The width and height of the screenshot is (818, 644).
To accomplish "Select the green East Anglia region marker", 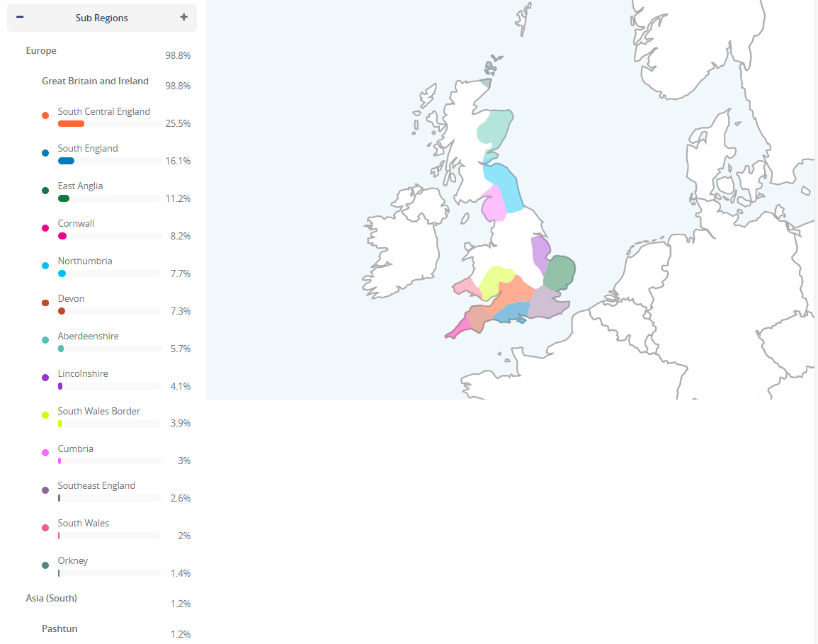I will point(45,189).
